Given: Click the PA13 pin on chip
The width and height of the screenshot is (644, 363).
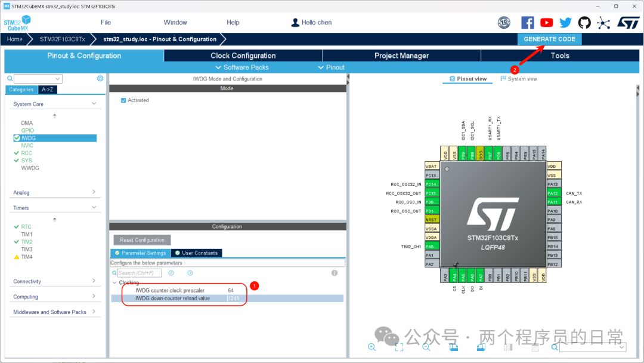Looking at the screenshot, I should (553, 184).
